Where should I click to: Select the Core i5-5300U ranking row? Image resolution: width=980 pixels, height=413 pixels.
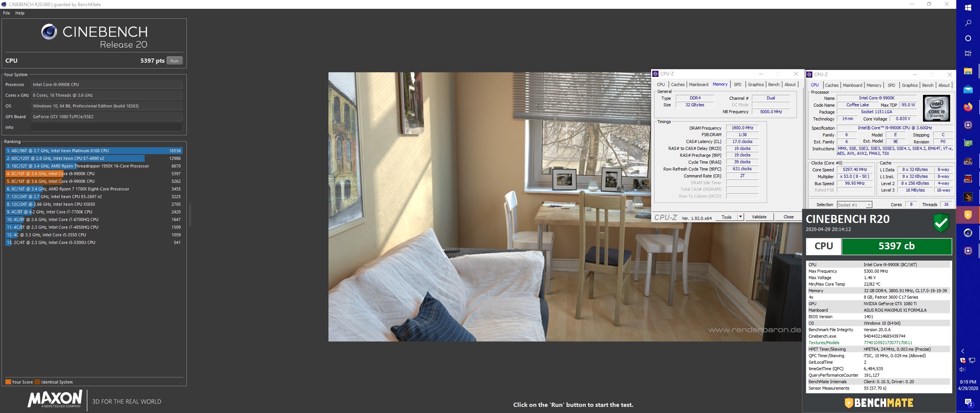click(94, 242)
